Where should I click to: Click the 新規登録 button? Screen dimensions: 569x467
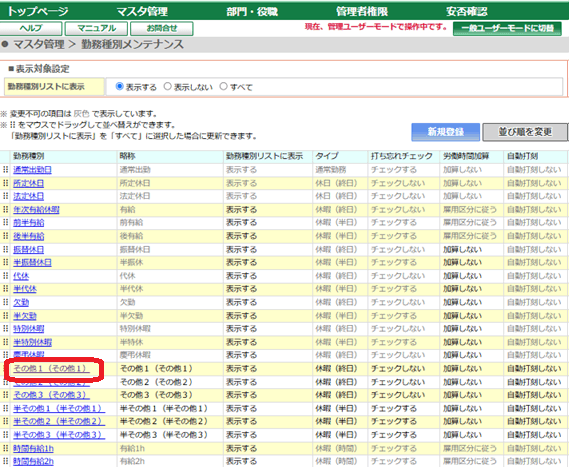(445, 132)
